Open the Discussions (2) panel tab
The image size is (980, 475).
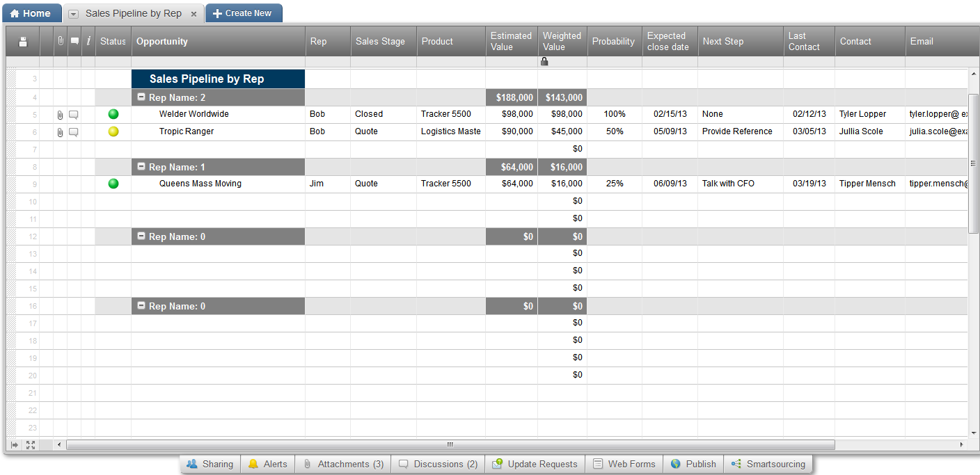438,464
